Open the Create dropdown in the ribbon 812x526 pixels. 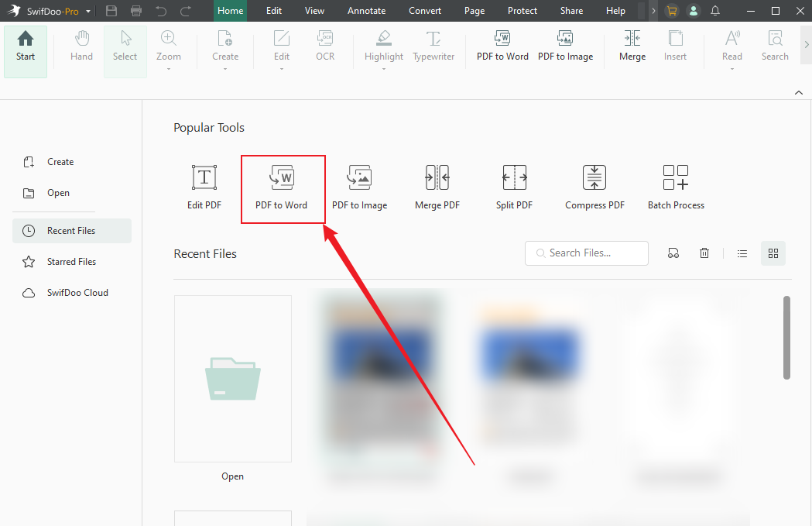click(225, 69)
